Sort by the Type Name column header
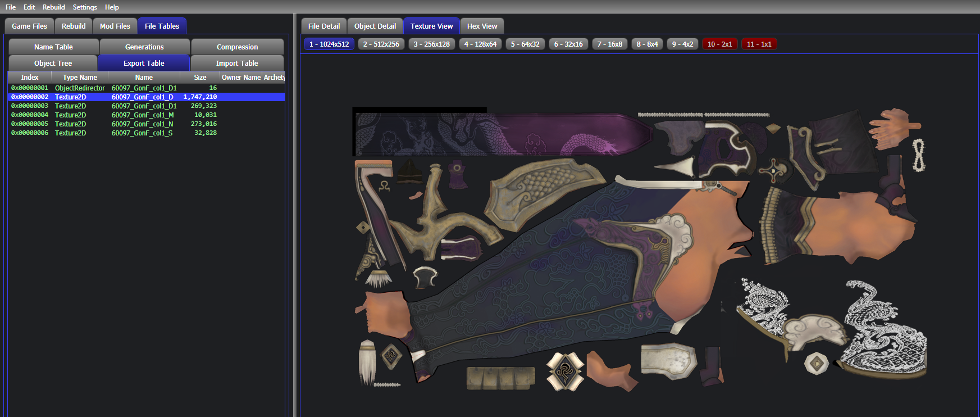Image resolution: width=980 pixels, height=417 pixels. point(80,77)
